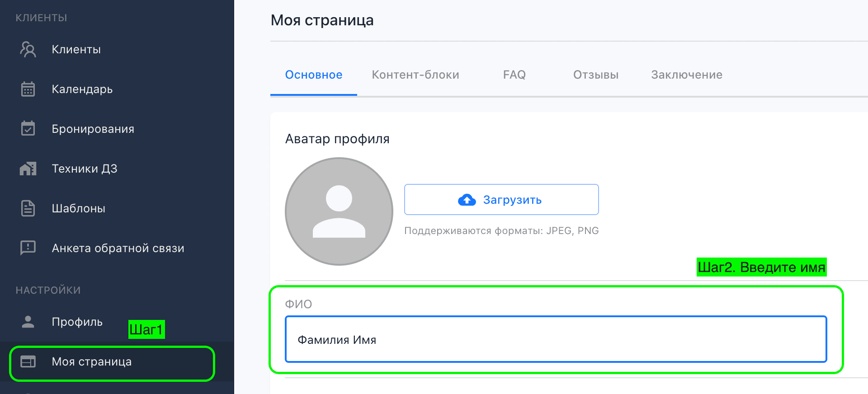
Task: Click the Анкета обратной связи speech bubble icon
Action: coord(28,248)
